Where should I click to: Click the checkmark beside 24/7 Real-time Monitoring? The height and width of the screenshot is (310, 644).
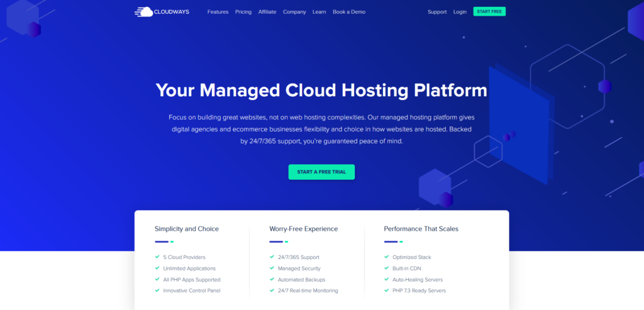coord(272,290)
